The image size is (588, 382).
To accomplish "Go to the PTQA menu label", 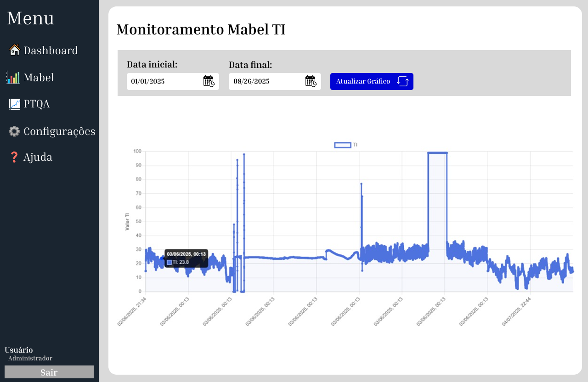I will click(x=37, y=104).
